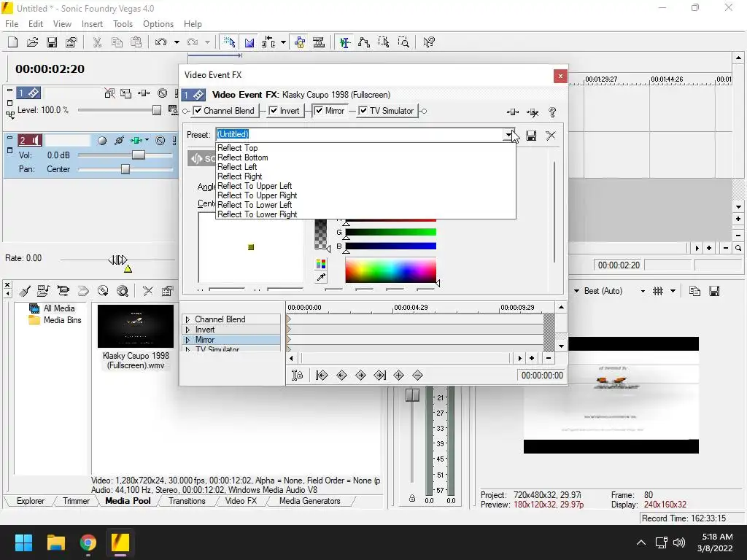Screen dimensions: 747x560
Task: Open the auto ripple dropdown arrow
Action: (284, 42)
